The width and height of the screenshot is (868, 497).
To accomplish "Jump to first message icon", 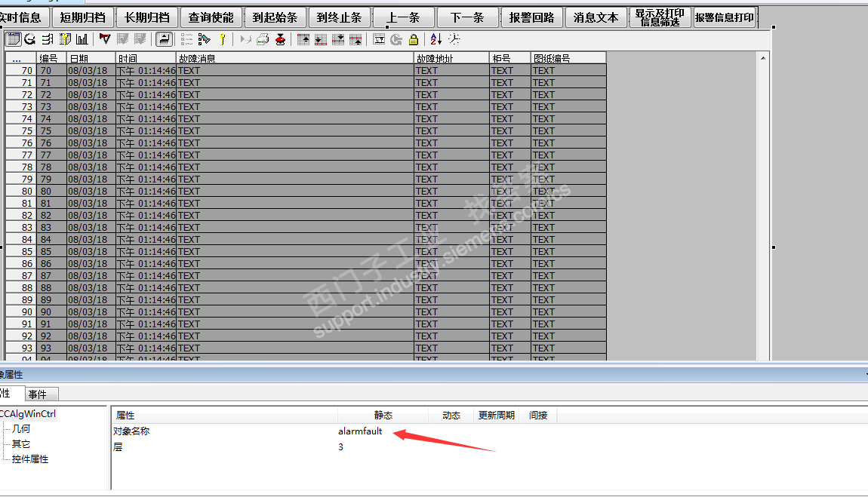I will (303, 39).
